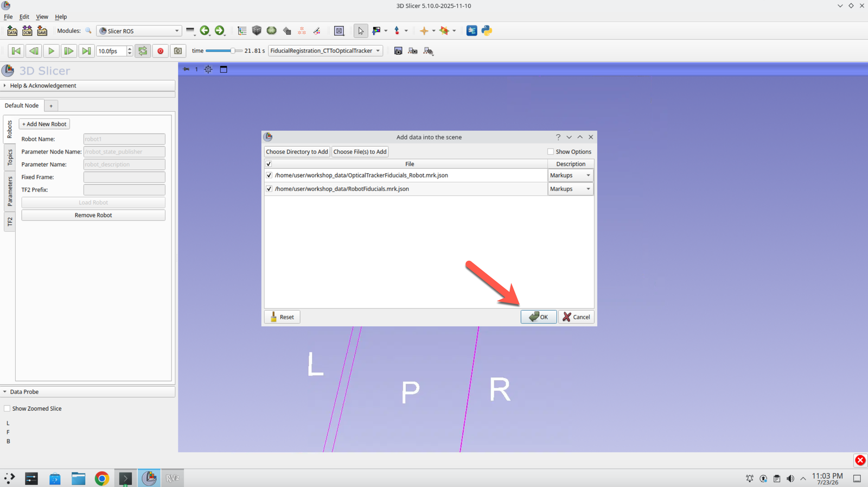Select the Default Node tab
The image size is (868, 487).
(x=22, y=106)
